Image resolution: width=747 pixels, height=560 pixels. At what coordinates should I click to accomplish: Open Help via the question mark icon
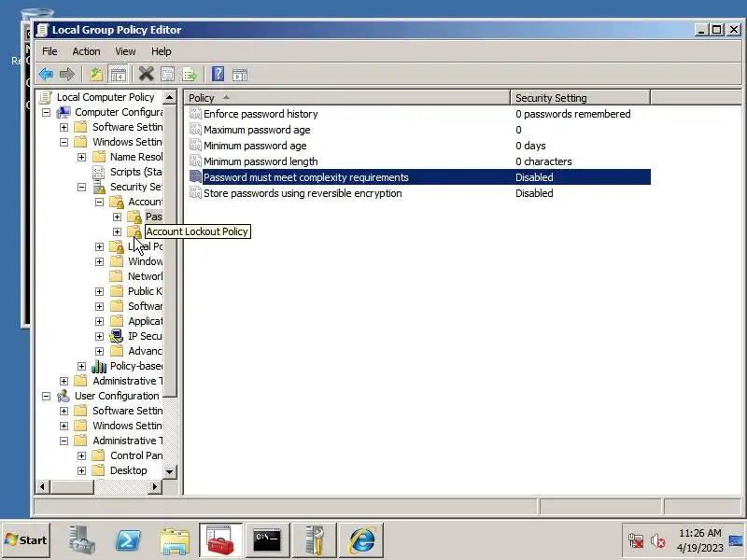(218, 75)
